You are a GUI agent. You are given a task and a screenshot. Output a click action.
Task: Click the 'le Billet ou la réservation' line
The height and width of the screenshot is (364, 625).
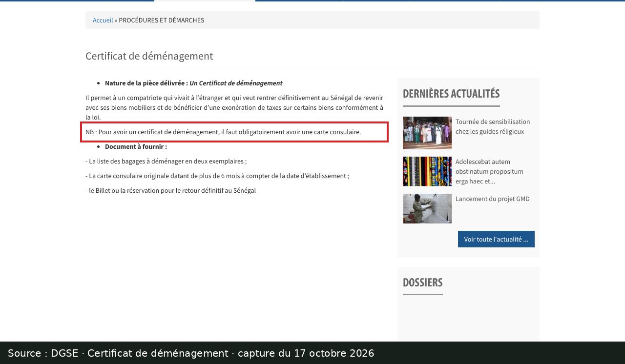[x=170, y=190]
